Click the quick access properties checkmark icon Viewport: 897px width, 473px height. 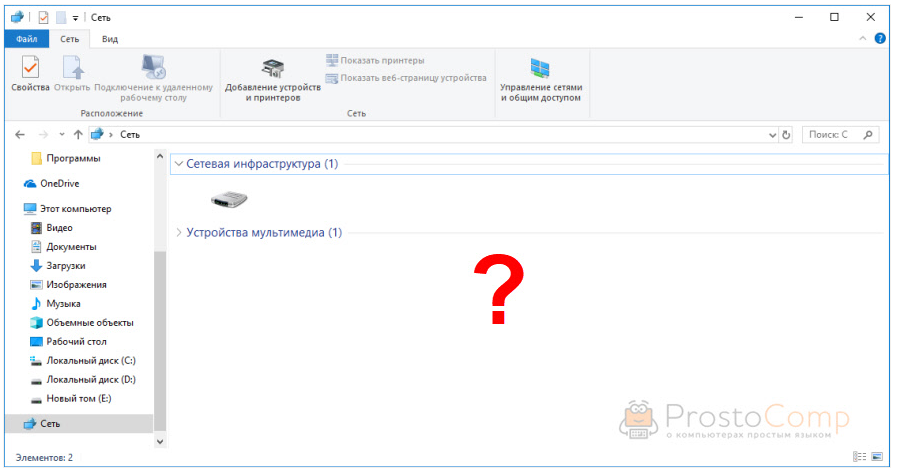pyautogui.click(x=43, y=18)
